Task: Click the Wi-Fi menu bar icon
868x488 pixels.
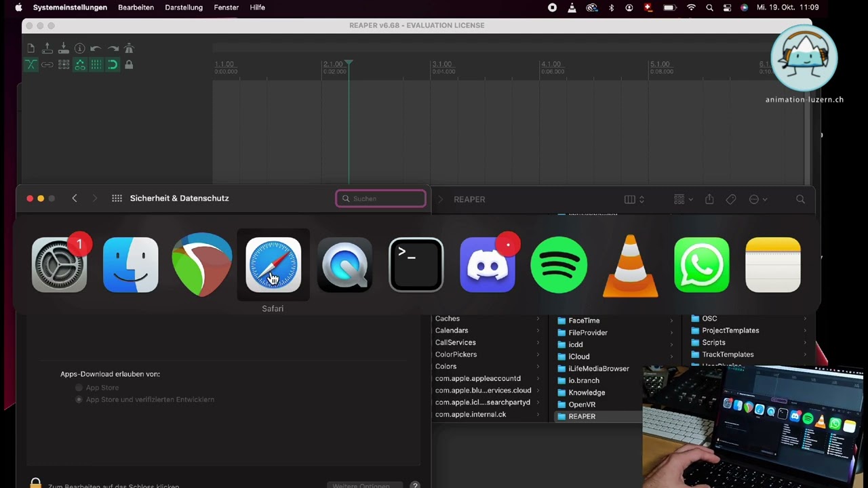Action: point(691,7)
